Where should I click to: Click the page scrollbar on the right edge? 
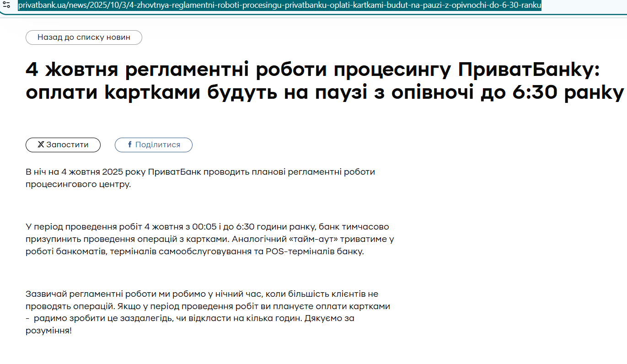tap(624, 183)
